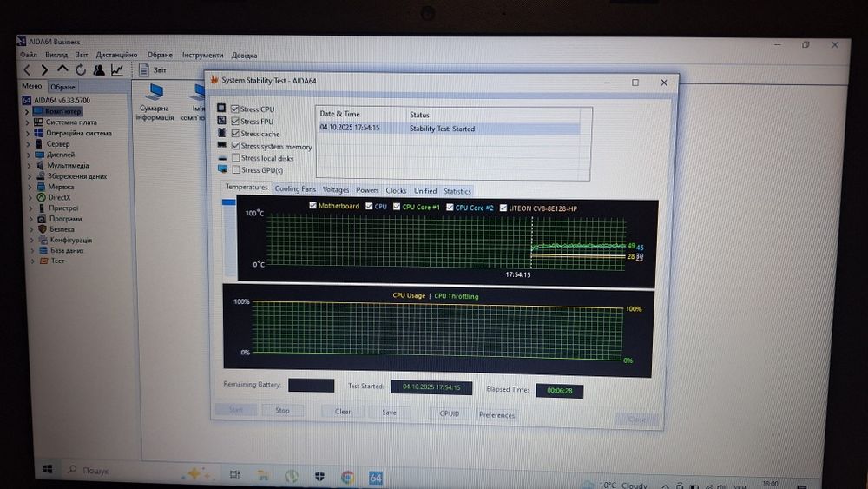868x489 pixels.
Task: Select Системна плата in the tree
Action: point(71,122)
